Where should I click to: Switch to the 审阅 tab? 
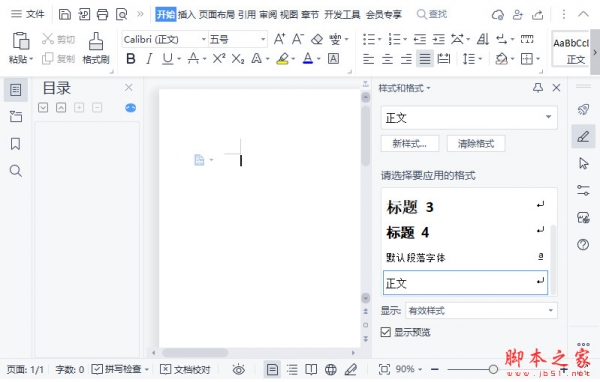(268, 15)
